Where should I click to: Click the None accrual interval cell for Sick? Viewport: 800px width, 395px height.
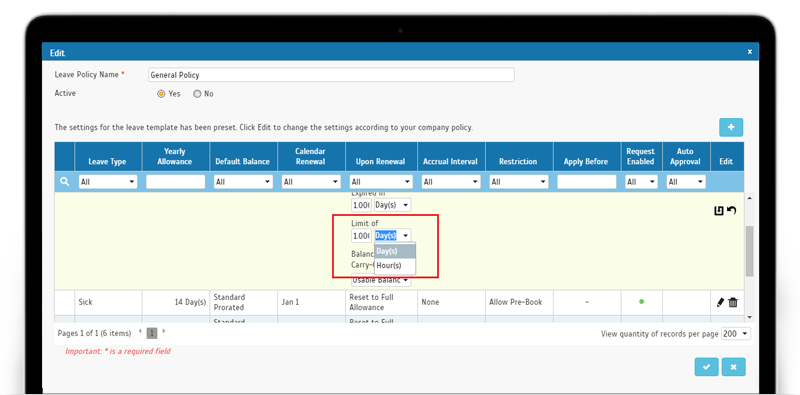tap(451, 302)
